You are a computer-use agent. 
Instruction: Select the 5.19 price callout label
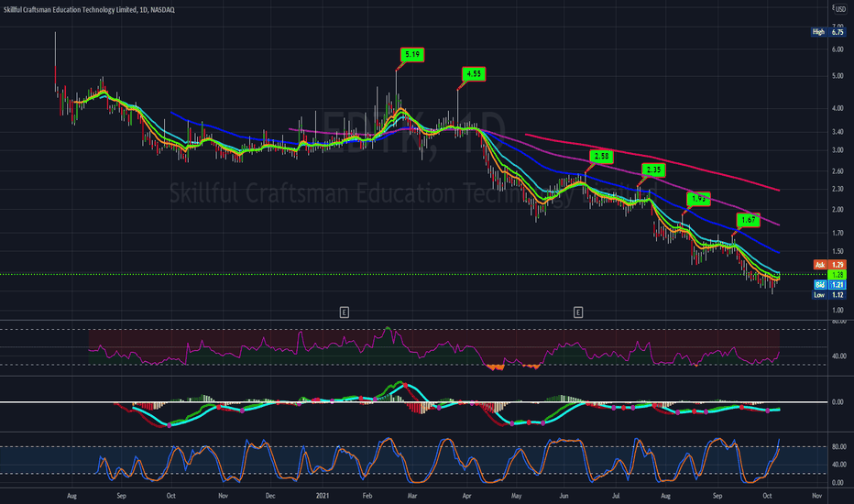pos(412,54)
